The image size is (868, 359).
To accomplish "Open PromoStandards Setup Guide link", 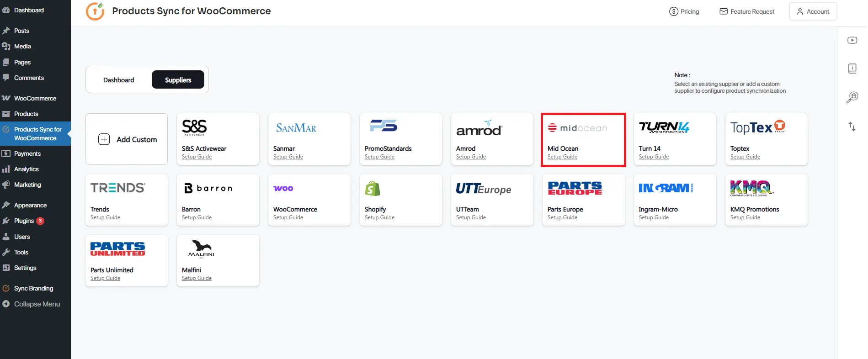I will click(x=379, y=157).
